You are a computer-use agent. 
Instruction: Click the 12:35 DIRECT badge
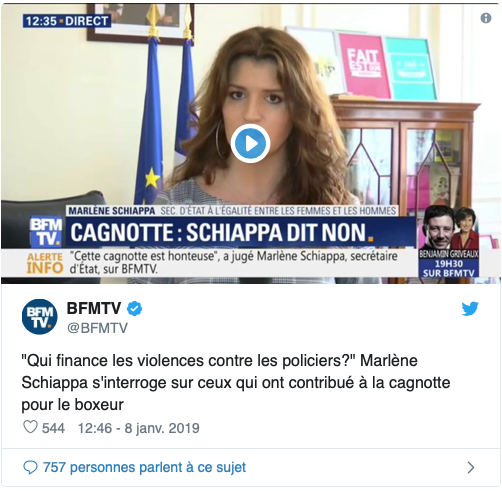click(x=67, y=21)
